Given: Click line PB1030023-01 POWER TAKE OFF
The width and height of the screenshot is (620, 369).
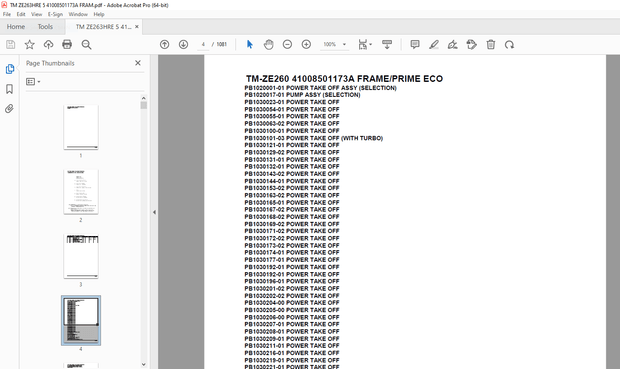Looking at the screenshot, I should [x=292, y=102].
